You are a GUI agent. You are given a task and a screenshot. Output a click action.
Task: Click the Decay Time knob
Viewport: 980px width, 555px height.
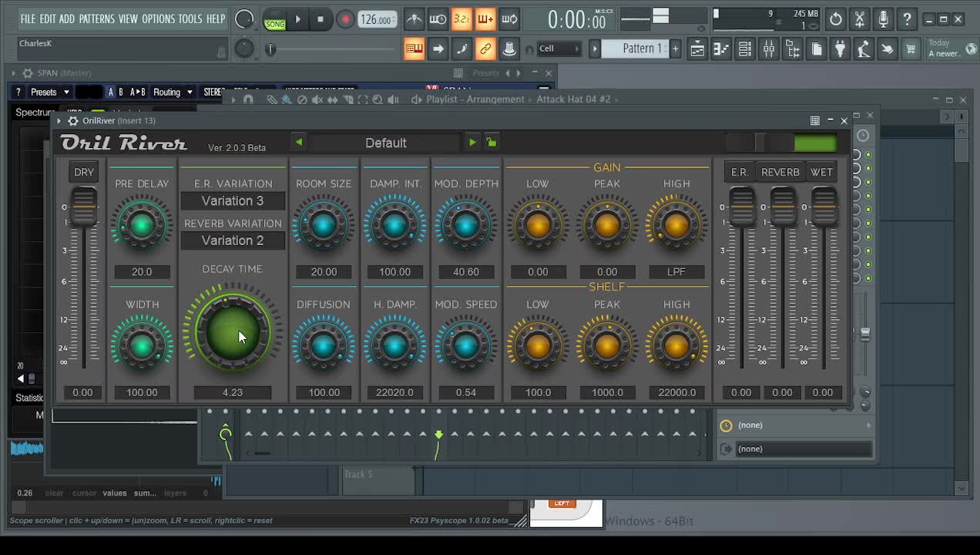(x=232, y=331)
